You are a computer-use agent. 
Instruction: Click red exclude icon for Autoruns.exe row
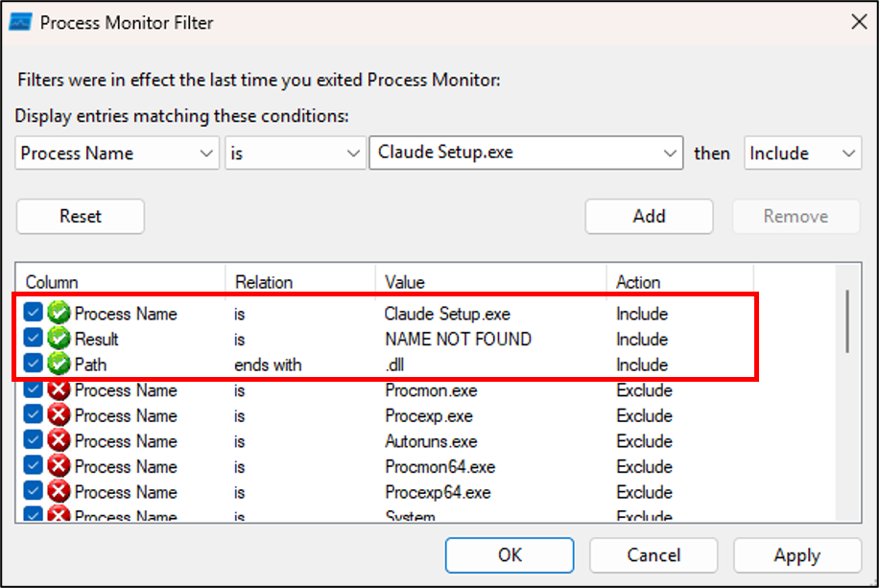pyautogui.click(x=59, y=441)
